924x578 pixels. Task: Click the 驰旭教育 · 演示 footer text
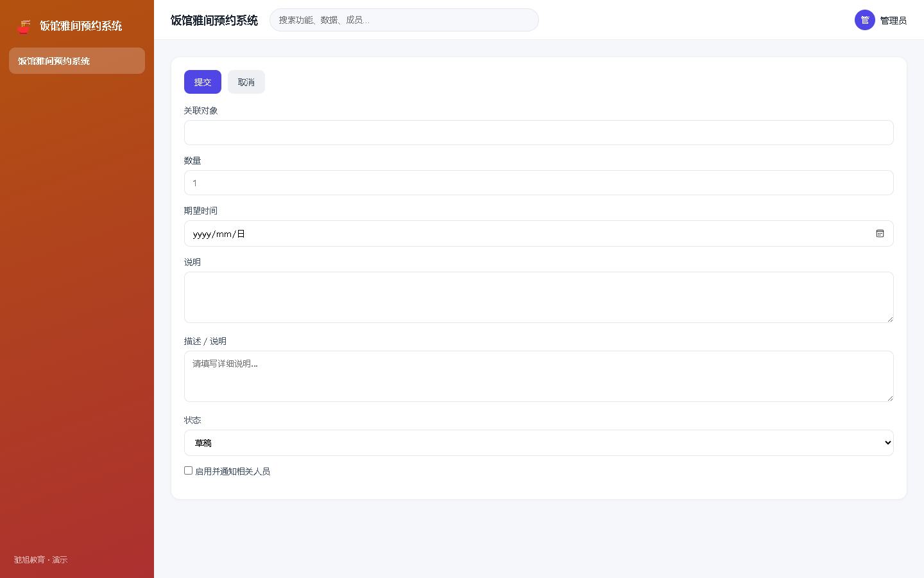(40, 560)
